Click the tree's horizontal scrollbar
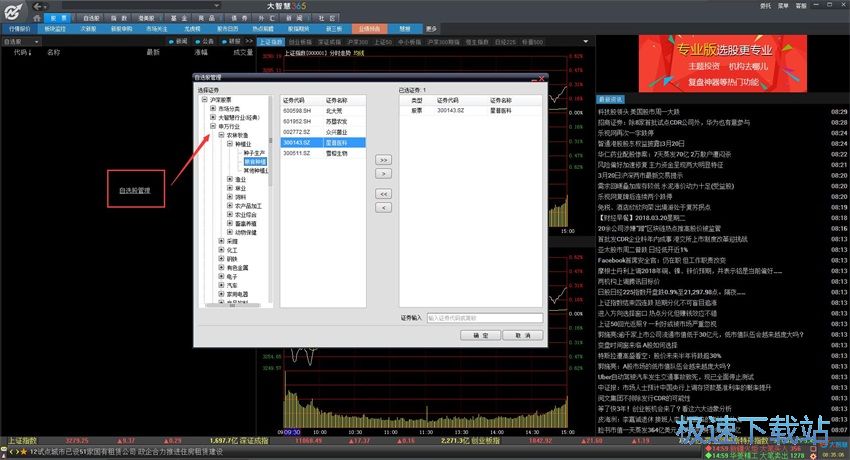This screenshot has width=850, height=460. coord(234,306)
